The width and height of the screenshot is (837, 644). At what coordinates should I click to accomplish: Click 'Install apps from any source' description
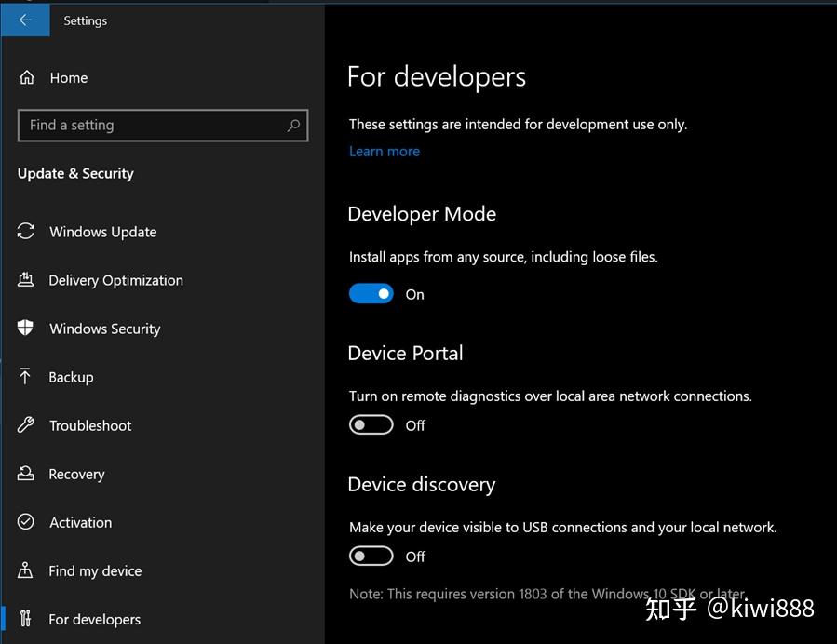coord(504,257)
